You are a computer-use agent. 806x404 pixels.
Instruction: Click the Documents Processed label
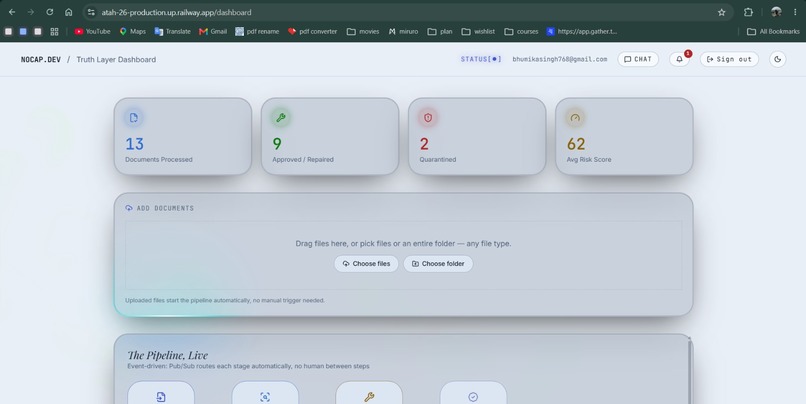[159, 160]
